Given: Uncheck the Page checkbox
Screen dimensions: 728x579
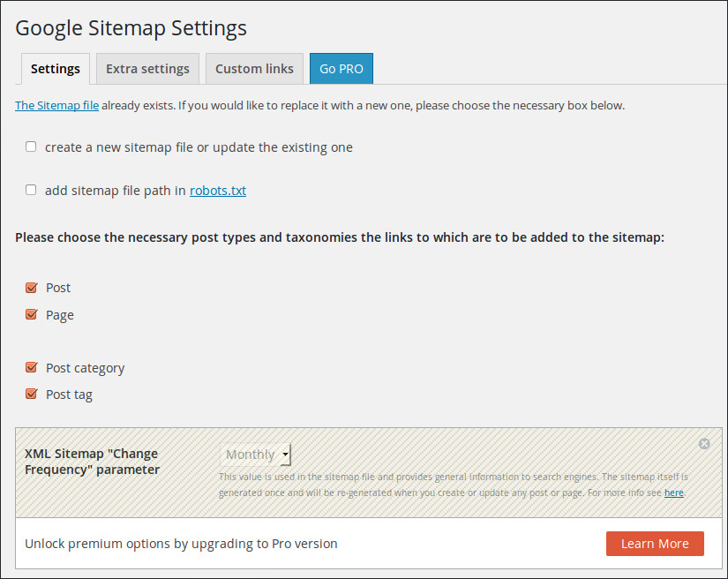Looking at the screenshot, I should coord(32,315).
